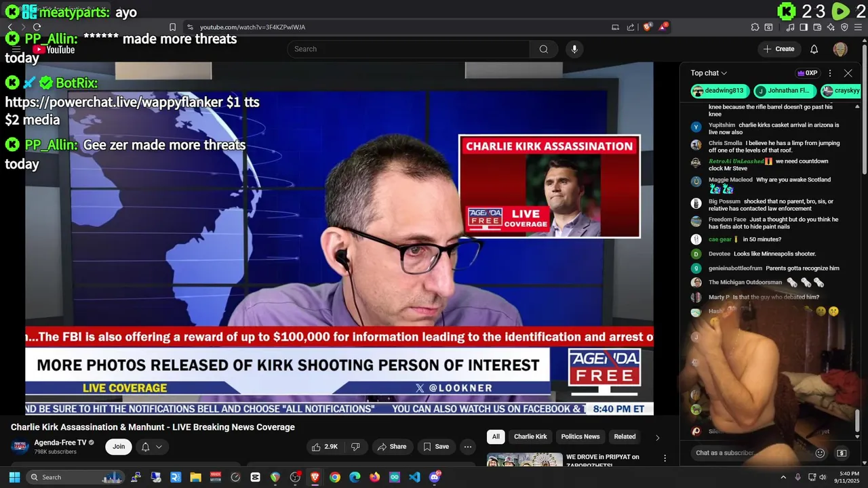
Task: Open File Explorer from the taskbar
Action: point(195,477)
